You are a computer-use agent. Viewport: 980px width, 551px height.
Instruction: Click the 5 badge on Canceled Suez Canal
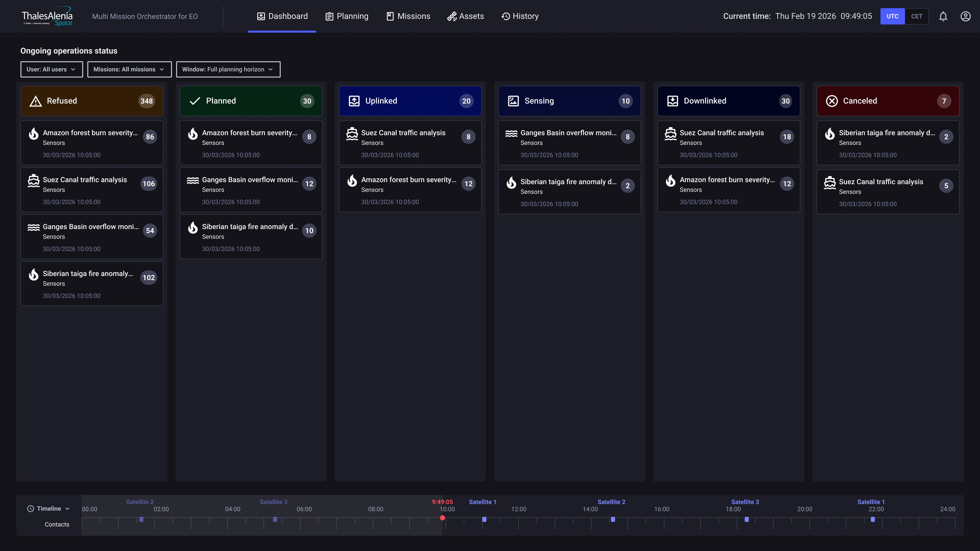pos(946,186)
